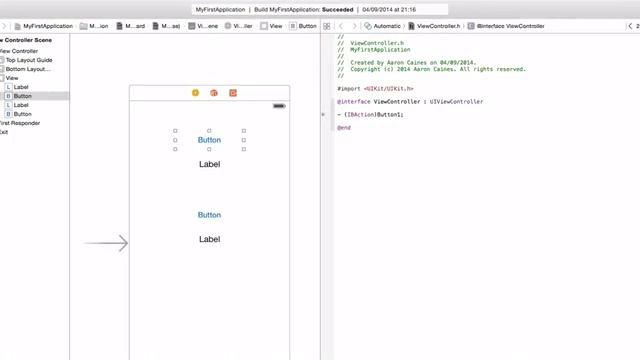Click the Vi...ene scene breadcrumb

click(x=203, y=26)
